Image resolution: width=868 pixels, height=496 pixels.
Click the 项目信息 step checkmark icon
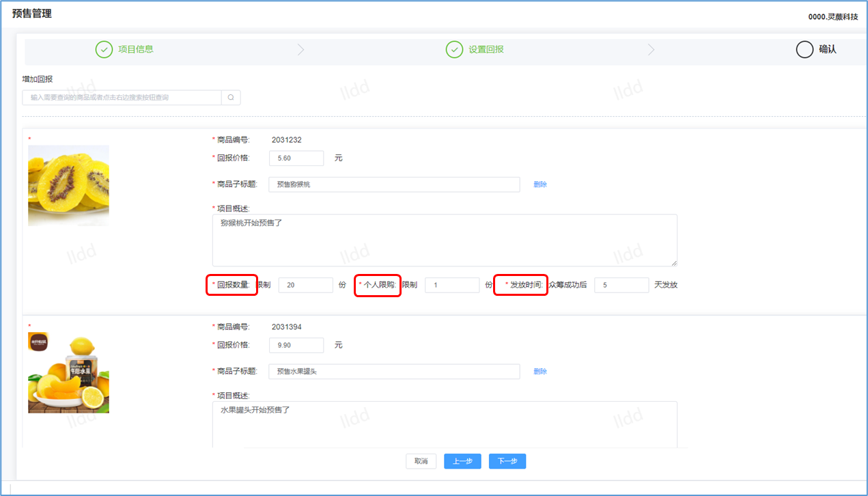pos(104,49)
